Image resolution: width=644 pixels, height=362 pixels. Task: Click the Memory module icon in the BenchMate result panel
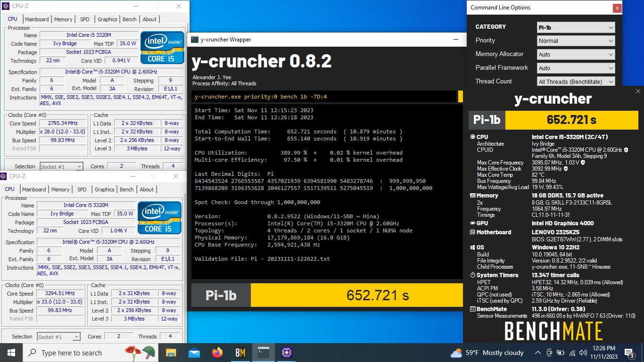[472, 196]
